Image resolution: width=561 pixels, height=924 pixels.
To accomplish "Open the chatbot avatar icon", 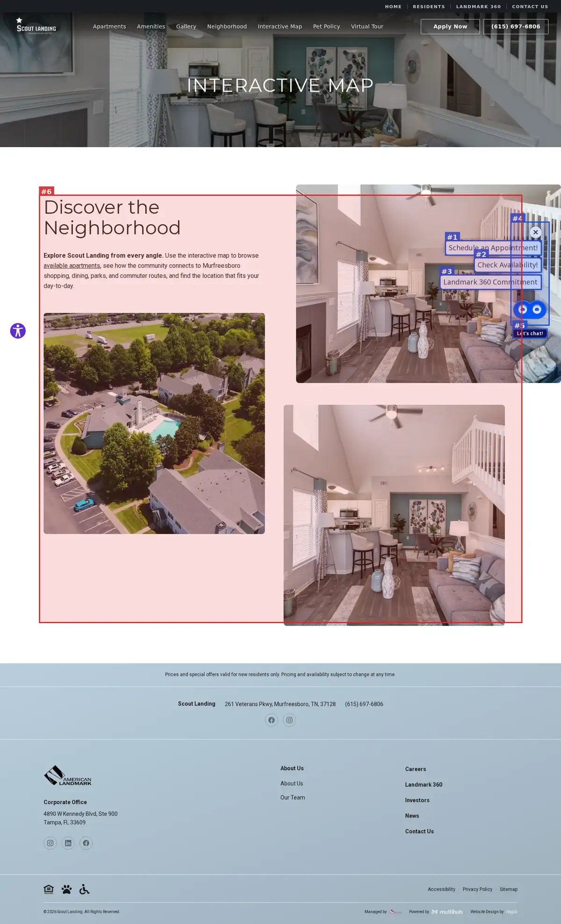I will [530, 309].
